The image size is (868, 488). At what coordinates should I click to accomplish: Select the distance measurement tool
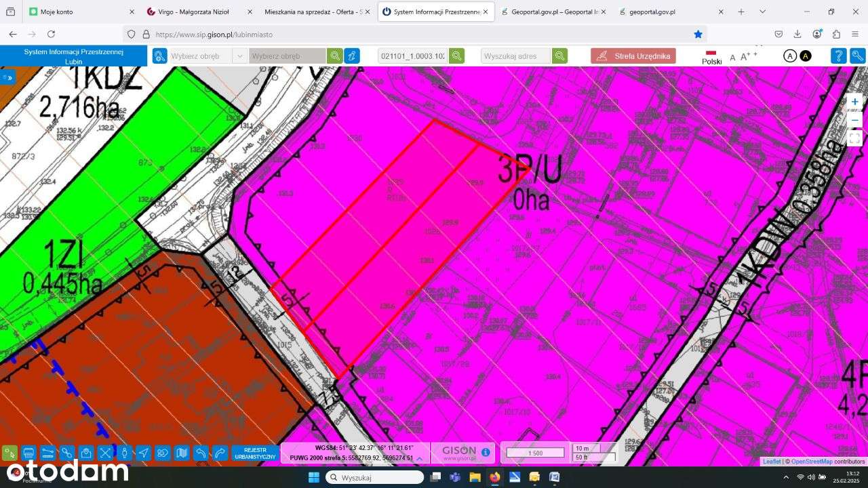coord(47,453)
